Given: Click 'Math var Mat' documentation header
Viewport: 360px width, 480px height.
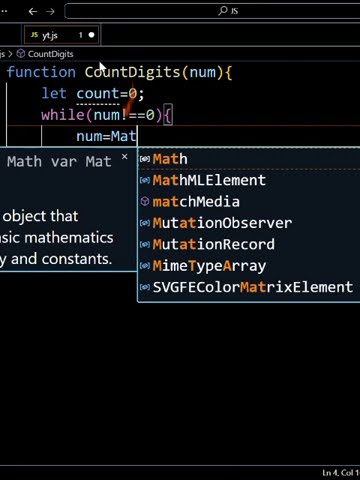Looking at the screenshot, I should click(x=59, y=162).
